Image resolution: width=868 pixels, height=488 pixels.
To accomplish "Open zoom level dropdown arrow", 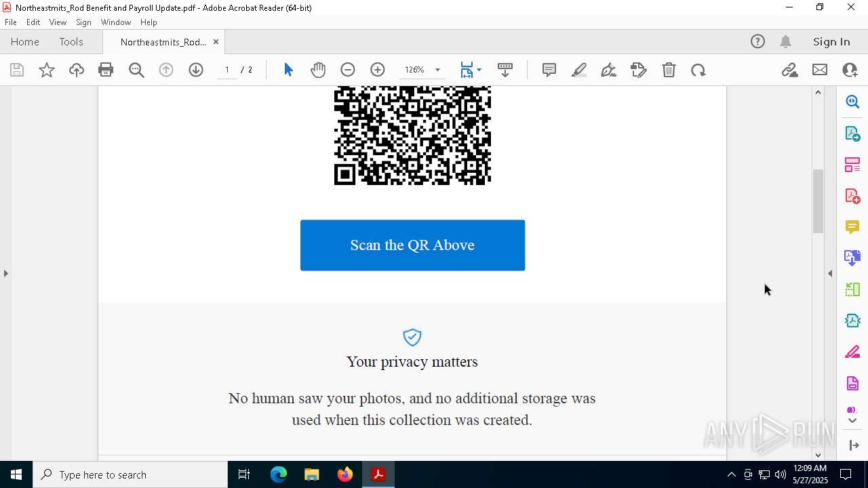I will (x=437, y=70).
